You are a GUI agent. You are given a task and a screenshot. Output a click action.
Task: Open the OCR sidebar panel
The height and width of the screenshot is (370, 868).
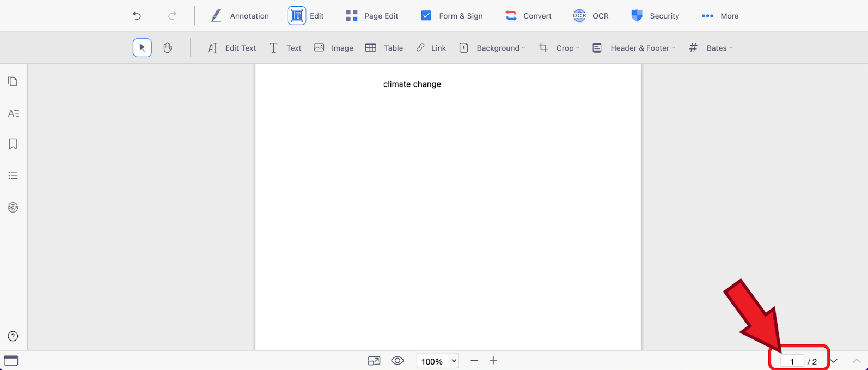(x=13, y=207)
